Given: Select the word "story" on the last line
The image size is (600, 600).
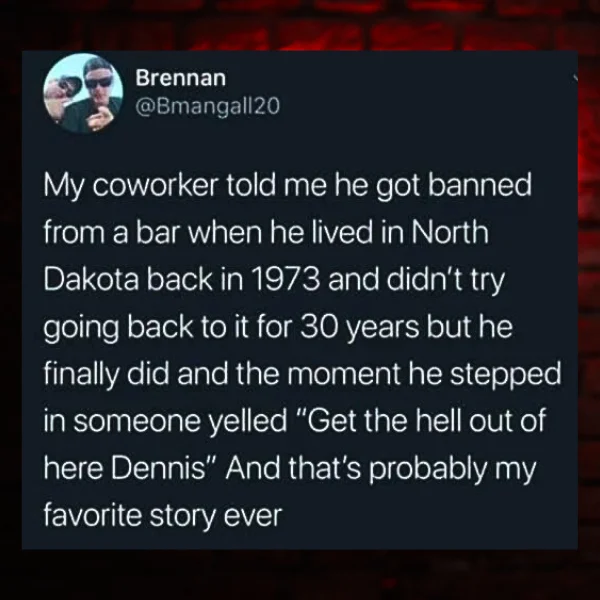Looking at the screenshot, I should 183,518.
